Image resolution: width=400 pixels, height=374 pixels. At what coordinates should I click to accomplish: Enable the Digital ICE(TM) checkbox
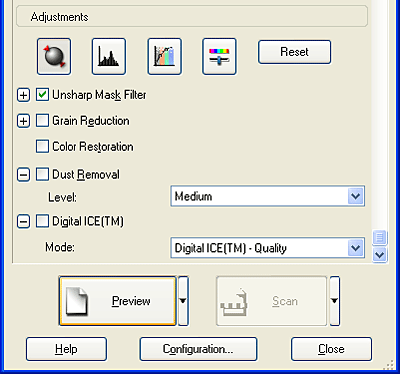[42, 221]
